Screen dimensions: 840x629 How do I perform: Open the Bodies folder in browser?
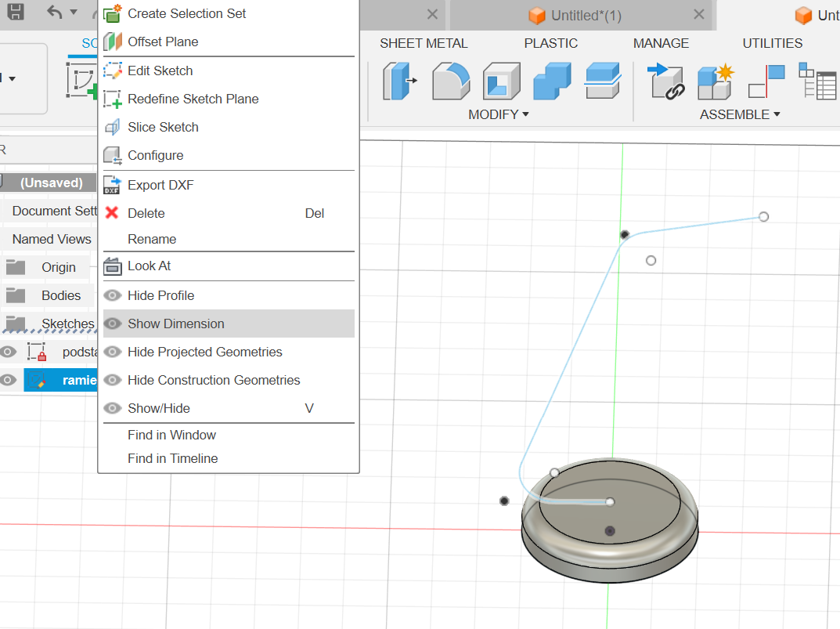[61, 295]
